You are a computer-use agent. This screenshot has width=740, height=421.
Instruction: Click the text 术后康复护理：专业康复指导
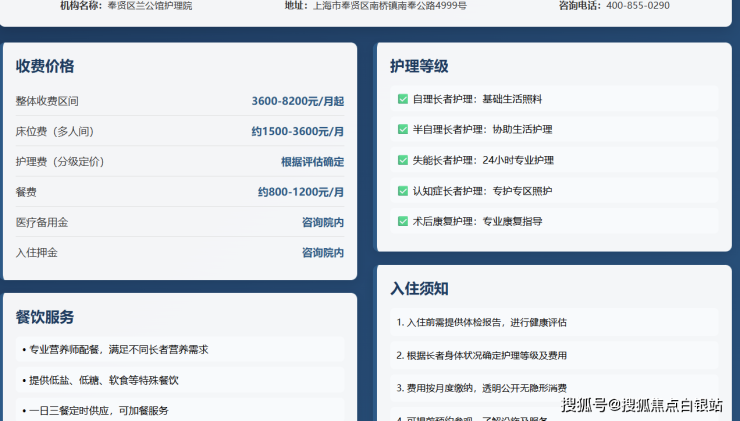coord(477,221)
